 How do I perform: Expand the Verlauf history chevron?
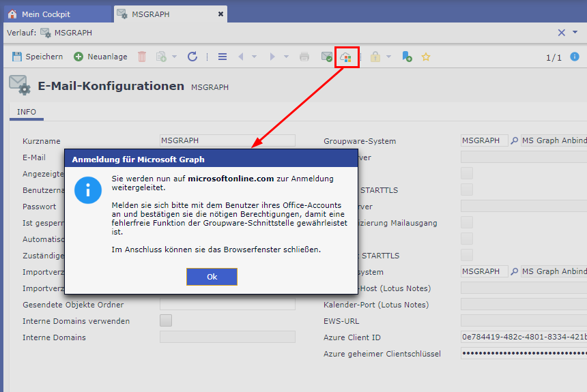tap(575, 32)
